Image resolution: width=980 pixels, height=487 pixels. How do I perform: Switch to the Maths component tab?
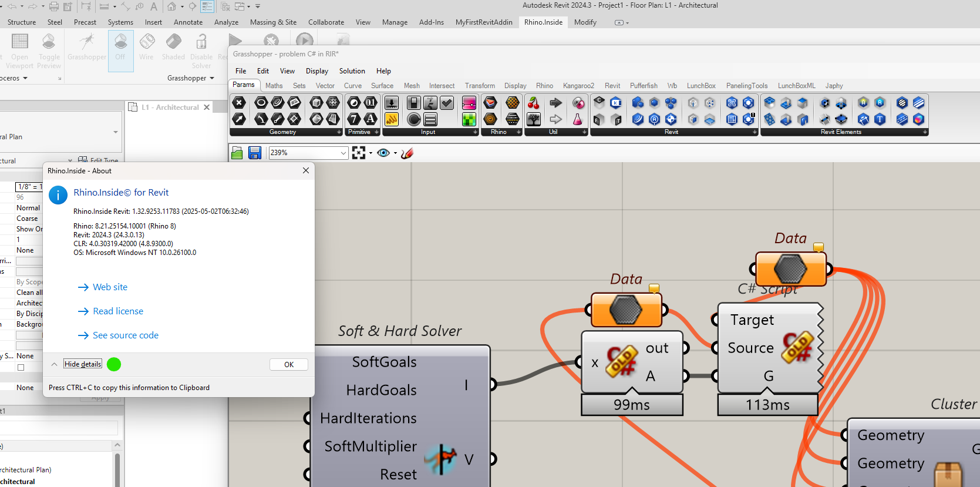pyautogui.click(x=274, y=86)
